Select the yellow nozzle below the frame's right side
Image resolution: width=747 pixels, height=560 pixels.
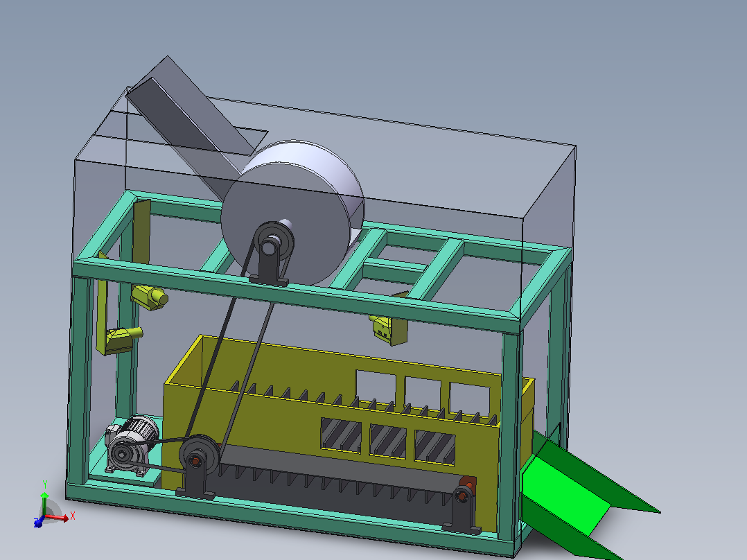tap(389, 329)
